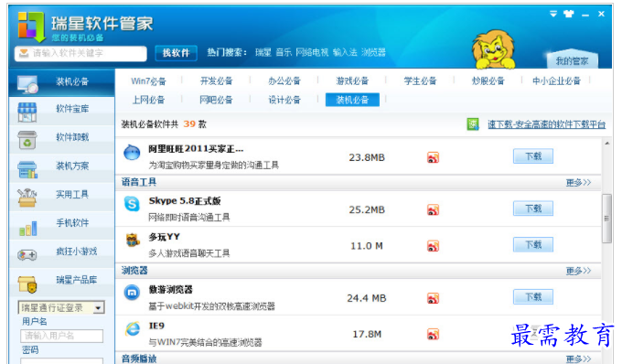Focus the 用户名 input field
This screenshot has height=364, width=622.
[62, 336]
